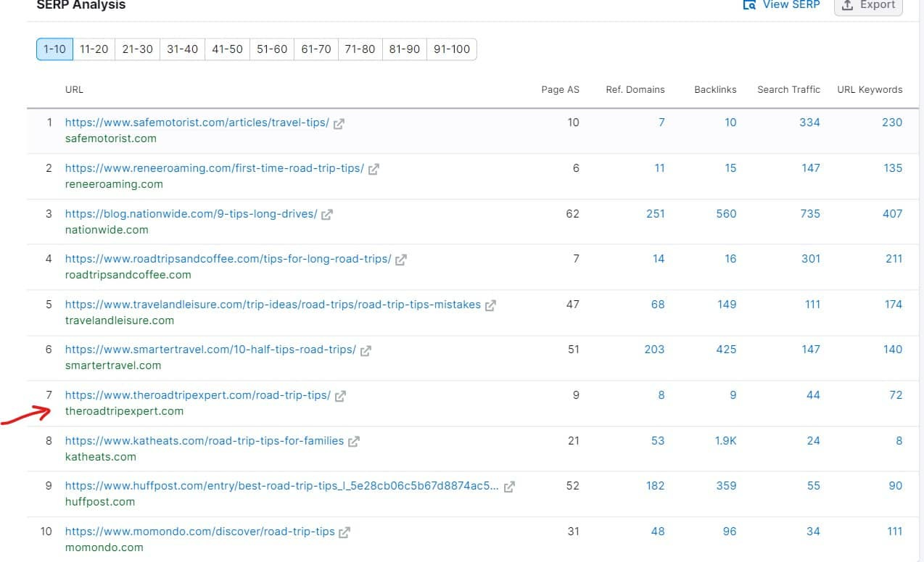Open nationwide 9-tips-long-drives link
Screen dimensions: 924x562
[x=191, y=214]
